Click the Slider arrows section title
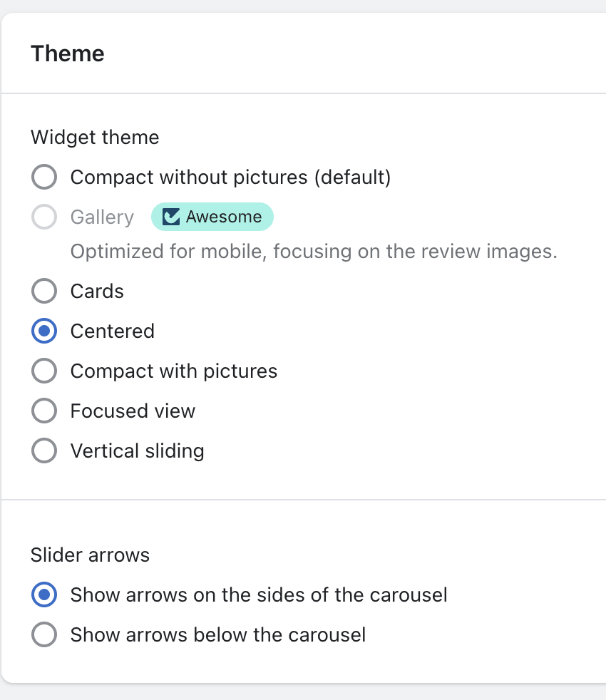606x700 pixels. pos(91,555)
